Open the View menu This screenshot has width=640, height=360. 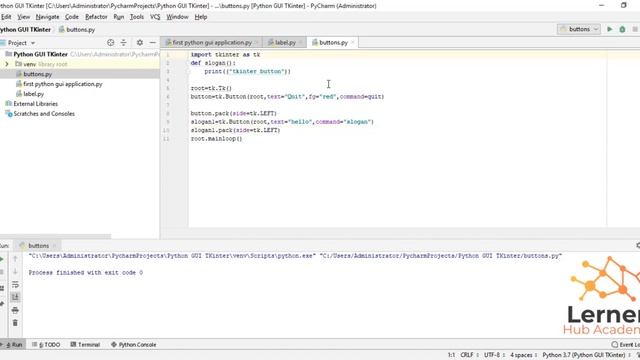pos(24,17)
